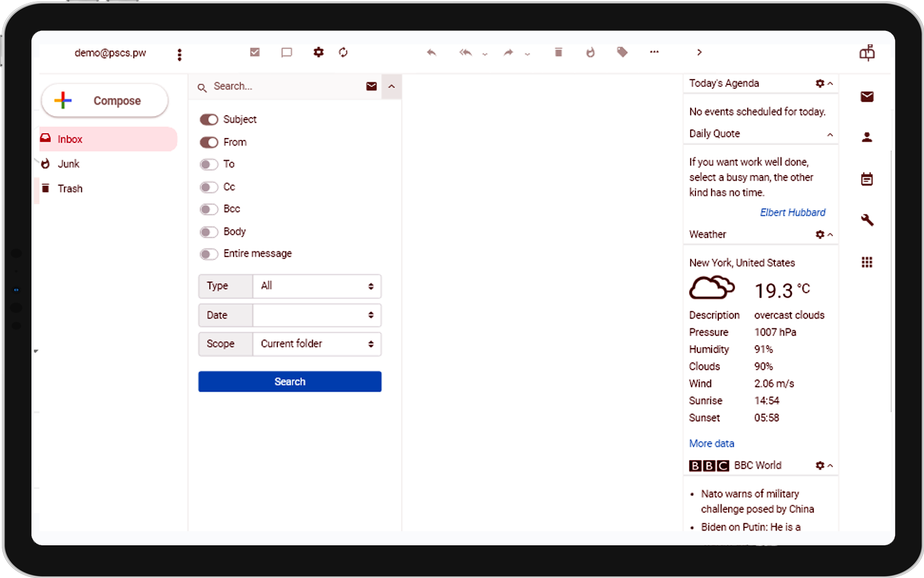Collapse the Weather widget chevron
The image size is (924, 578).
[x=830, y=235]
